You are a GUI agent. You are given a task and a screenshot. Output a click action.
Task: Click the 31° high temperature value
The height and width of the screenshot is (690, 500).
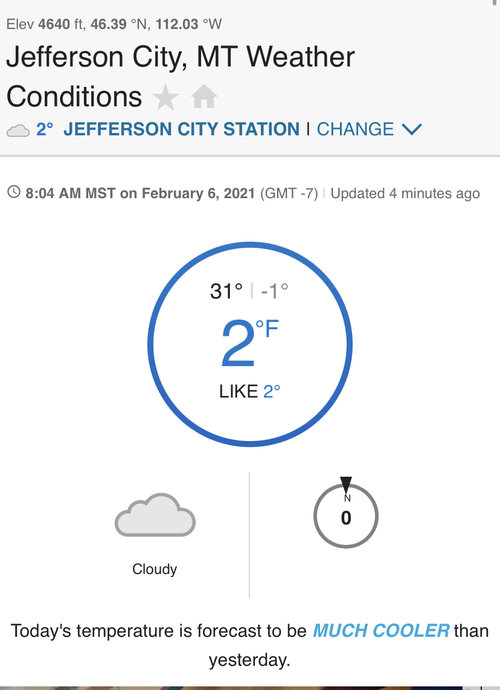pyautogui.click(x=226, y=291)
